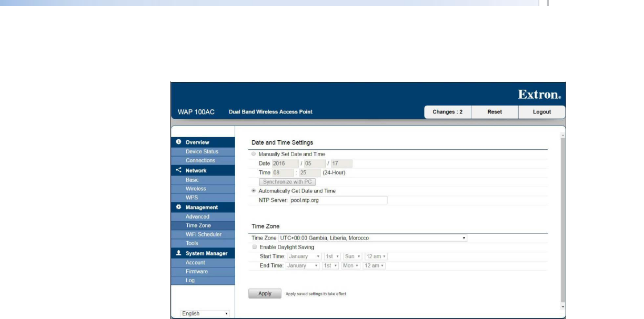
Task: Click the scrollbar down arrow
Action: [563, 306]
